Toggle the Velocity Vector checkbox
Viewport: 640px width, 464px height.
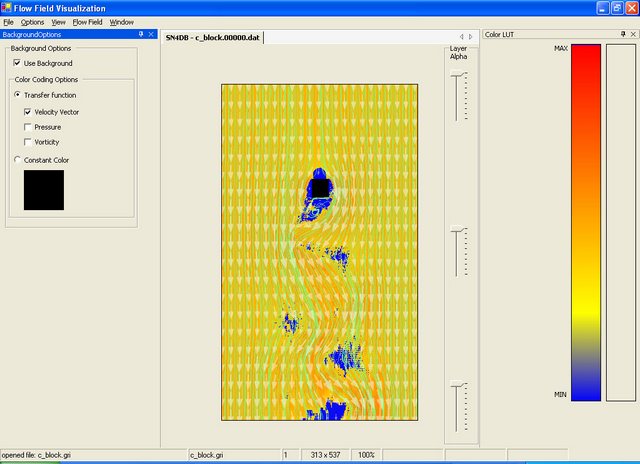28,112
